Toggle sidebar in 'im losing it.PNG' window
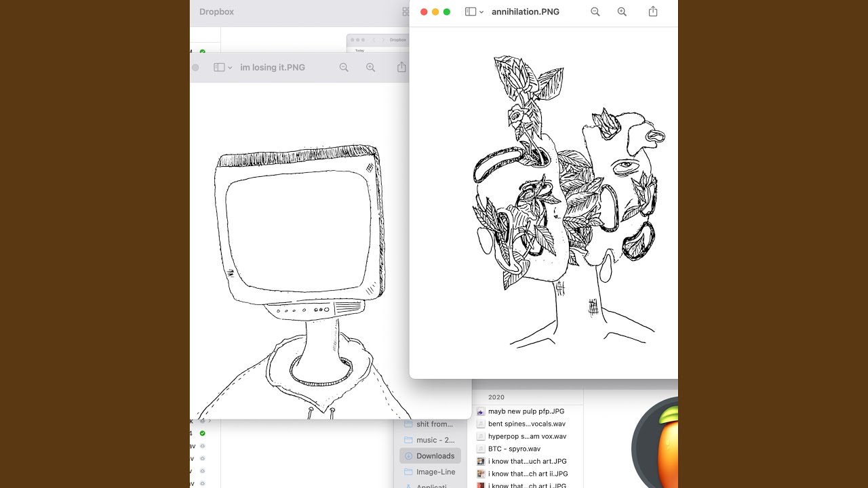The width and height of the screenshot is (868, 488). click(218, 67)
